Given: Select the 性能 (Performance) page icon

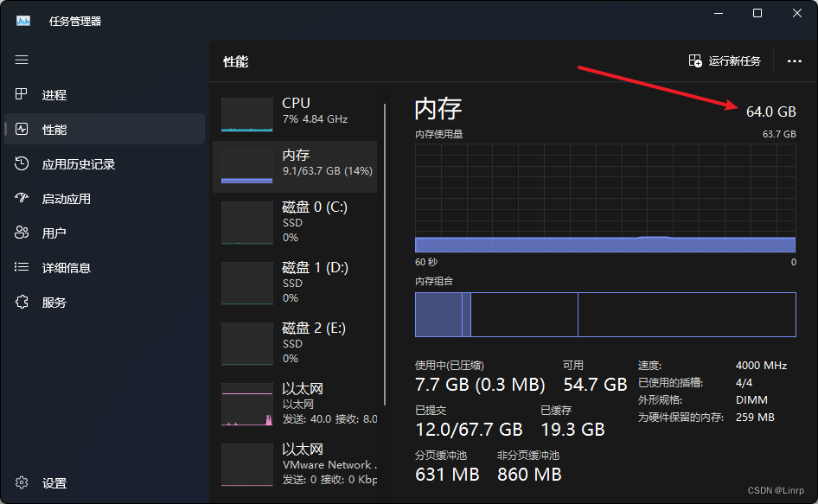Looking at the screenshot, I should 52,129.
